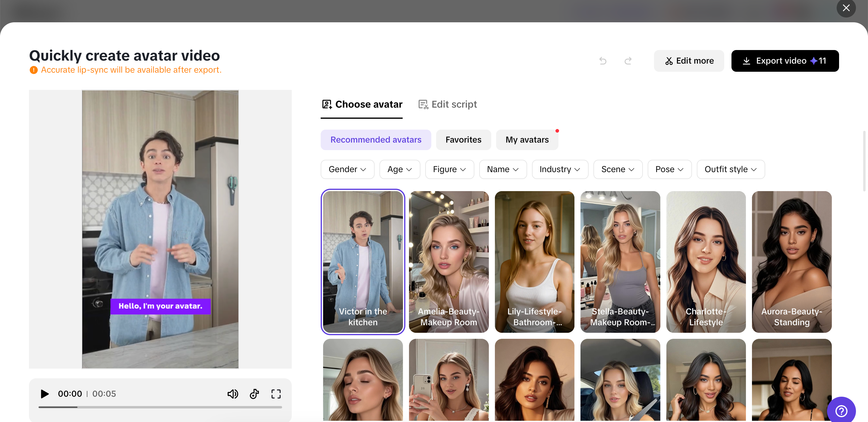The width and height of the screenshot is (868, 422).
Task: Open the help question mark icon
Action: (841, 411)
